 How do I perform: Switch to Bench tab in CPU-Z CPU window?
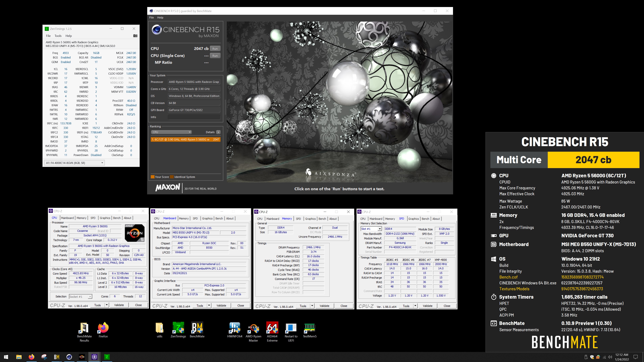click(x=117, y=218)
